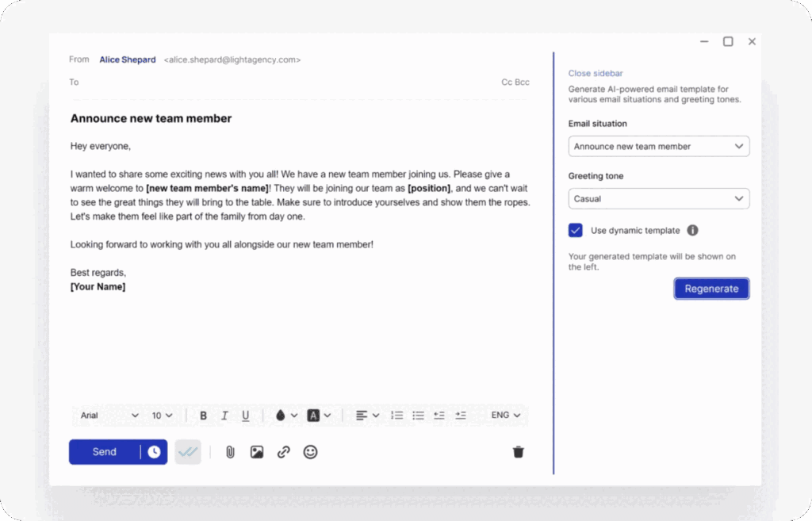Open the emoji picker
This screenshot has height=521, width=812.
pyautogui.click(x=310, y=451)
